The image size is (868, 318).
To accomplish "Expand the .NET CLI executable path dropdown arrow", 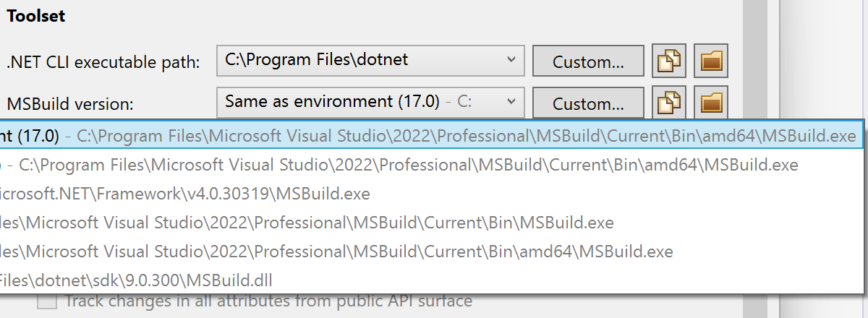I will (511, 59).
